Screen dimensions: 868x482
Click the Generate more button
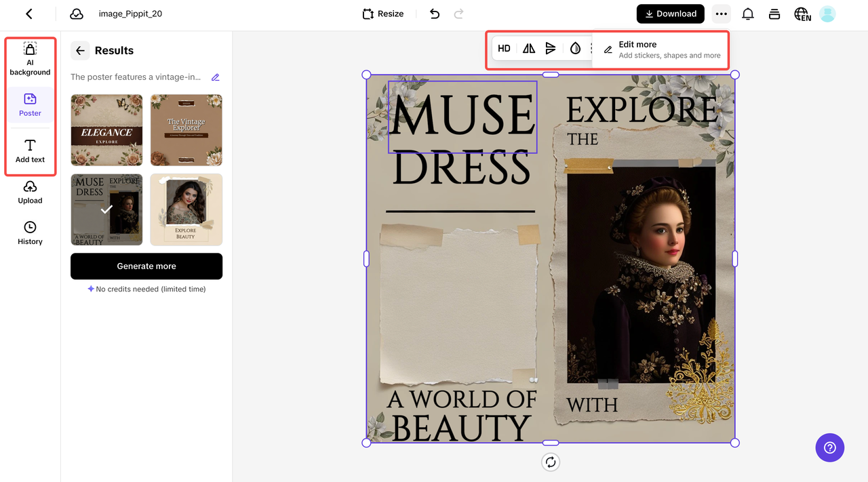click(146, 266)
